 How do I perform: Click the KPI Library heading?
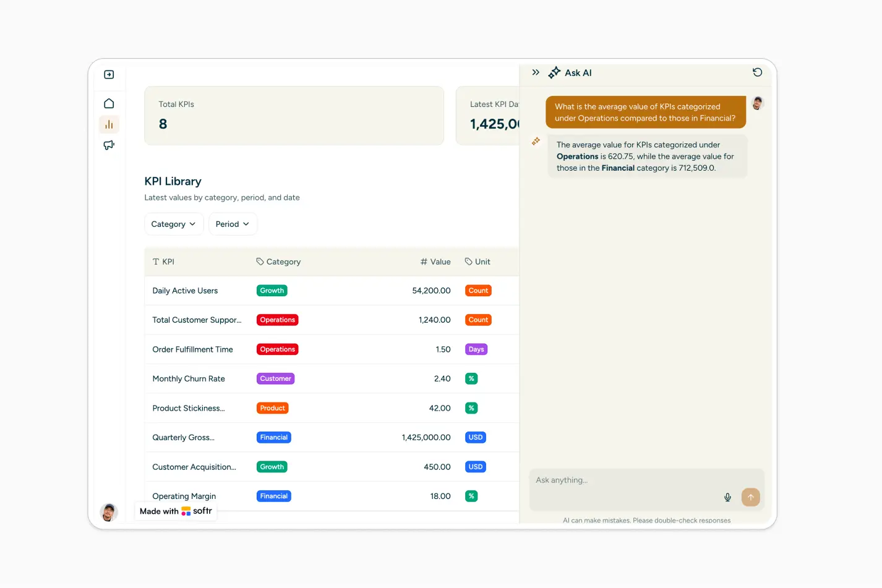point(173,181)
